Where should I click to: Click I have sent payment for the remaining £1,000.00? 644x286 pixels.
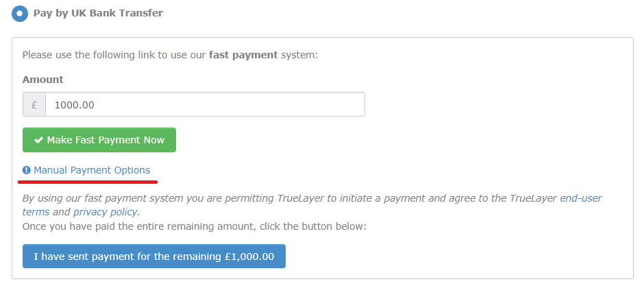[x=153, y=257]
